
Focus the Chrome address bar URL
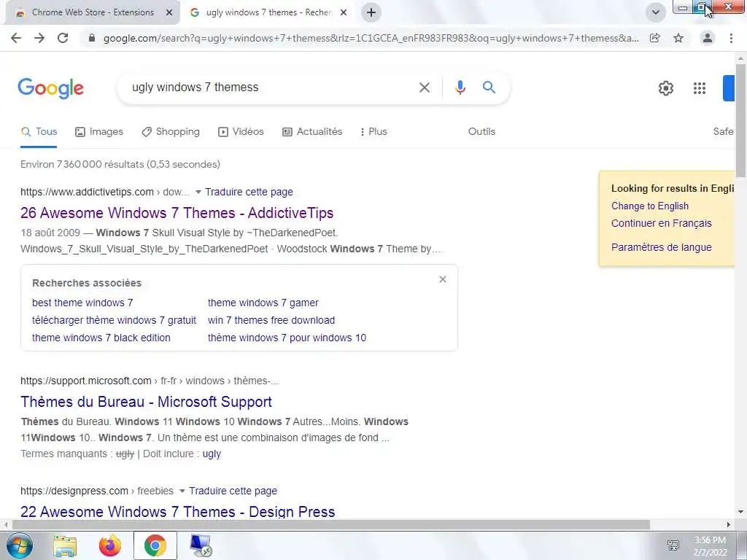pyautogui.click(x=371, y=38)
